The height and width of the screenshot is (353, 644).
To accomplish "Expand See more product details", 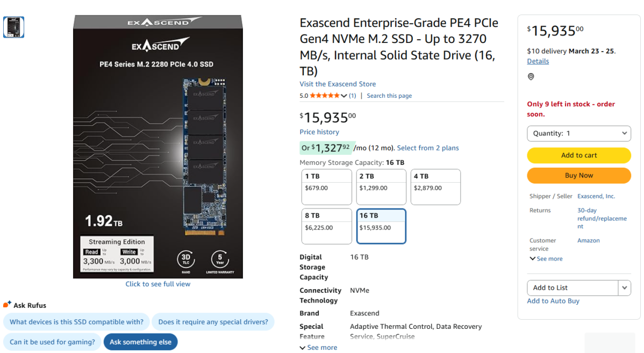I will [318, 347].
